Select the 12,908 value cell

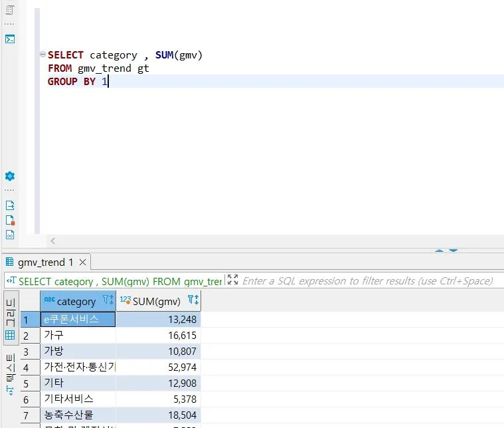coord(158,383)
